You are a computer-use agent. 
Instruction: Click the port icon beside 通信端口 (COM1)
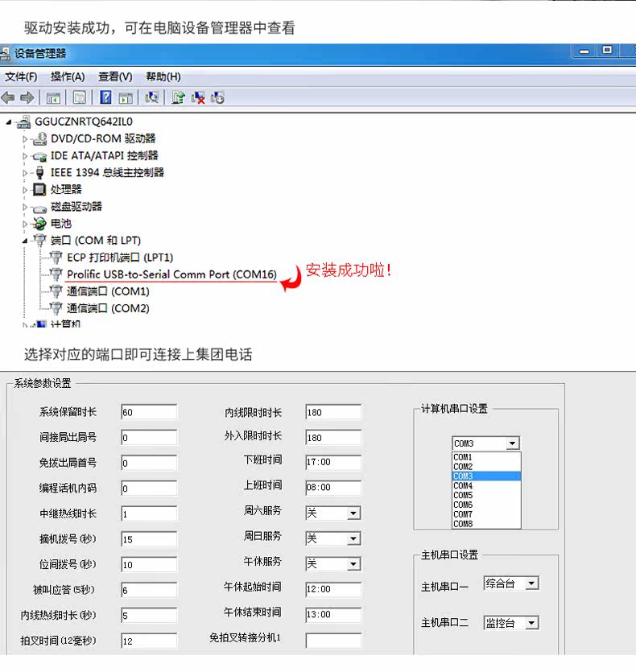tap(56, 291)
